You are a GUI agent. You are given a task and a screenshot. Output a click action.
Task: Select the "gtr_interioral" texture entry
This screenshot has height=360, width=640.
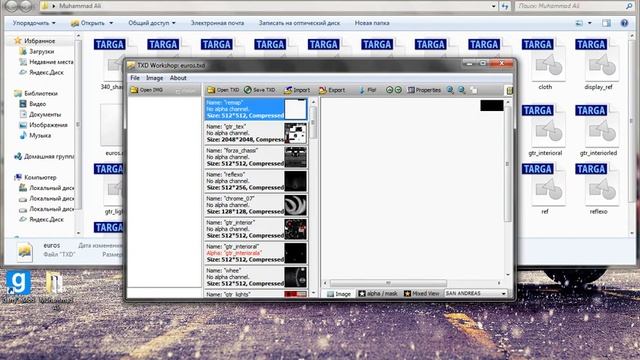[256, 253]
